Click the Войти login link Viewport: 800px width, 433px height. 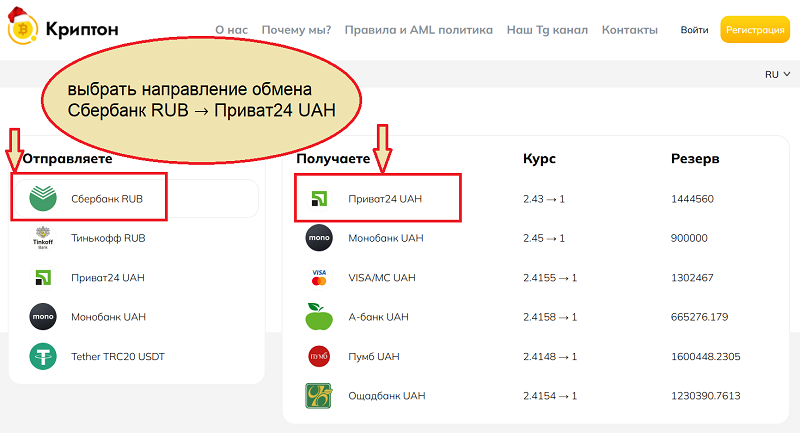pyautogui.click(x=694, y=30)
